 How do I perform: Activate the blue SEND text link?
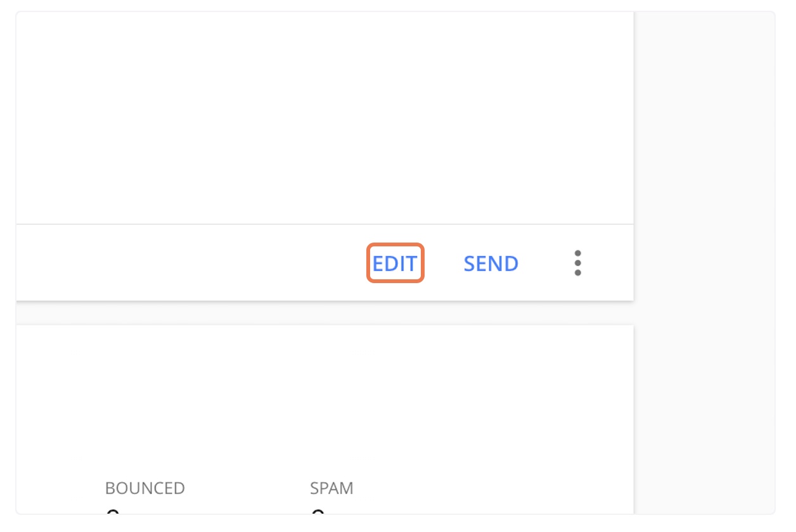pos(491,263)
